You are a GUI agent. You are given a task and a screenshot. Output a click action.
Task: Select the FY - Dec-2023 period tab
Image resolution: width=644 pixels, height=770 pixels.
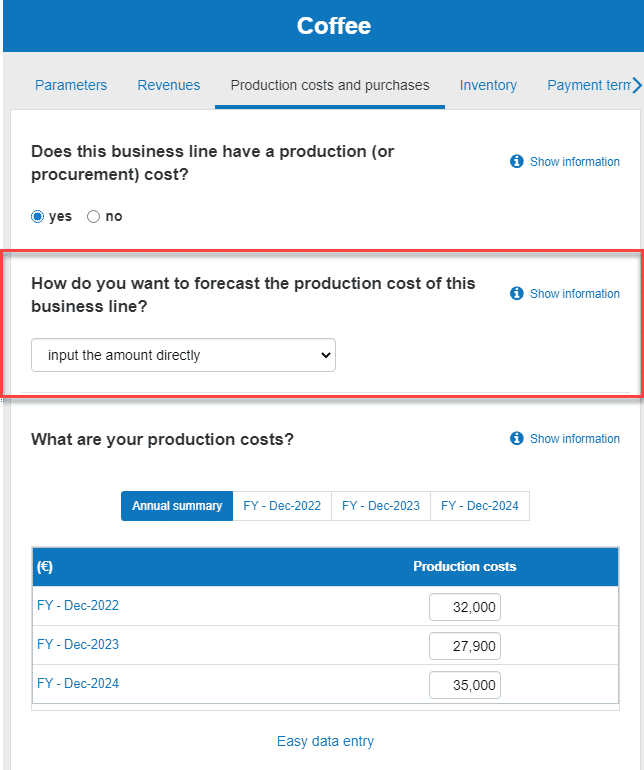[381, 506]
